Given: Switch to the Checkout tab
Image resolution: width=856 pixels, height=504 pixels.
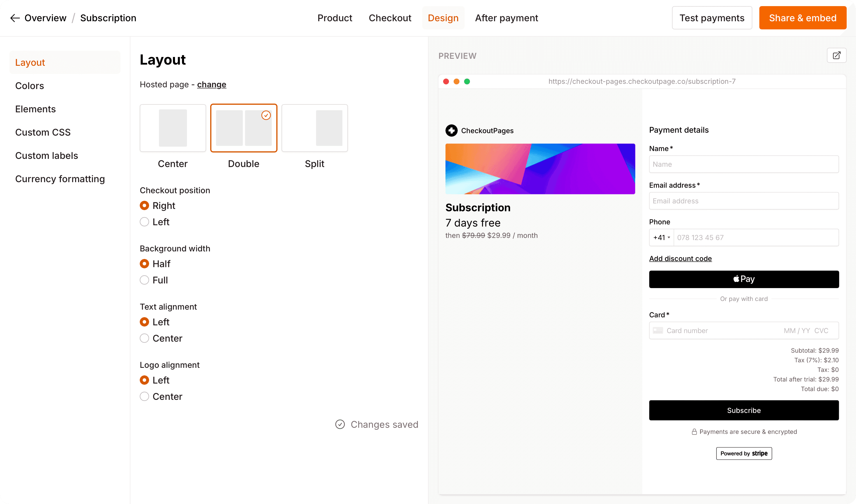Looking at the screenshot, I should 390,18.
